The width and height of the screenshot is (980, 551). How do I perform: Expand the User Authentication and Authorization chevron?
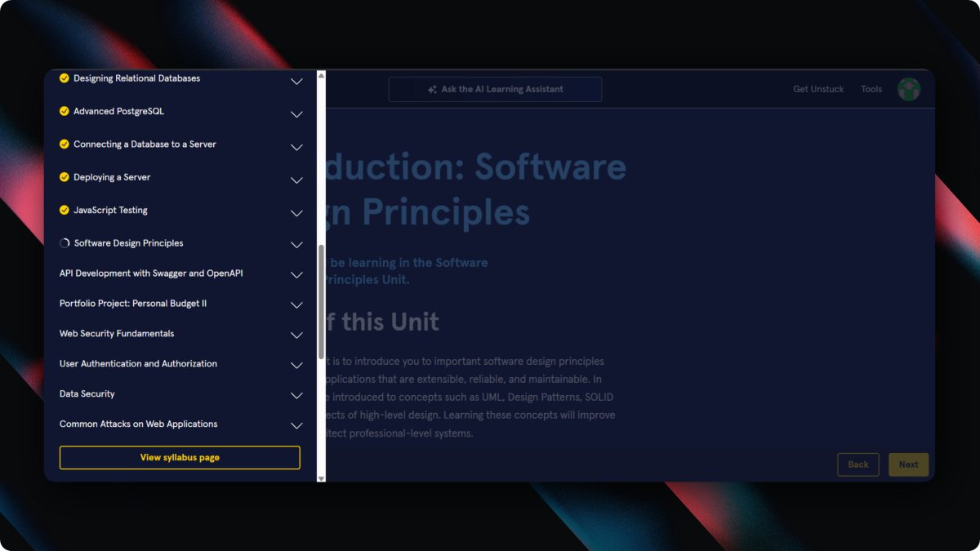[x=297, y=366]
